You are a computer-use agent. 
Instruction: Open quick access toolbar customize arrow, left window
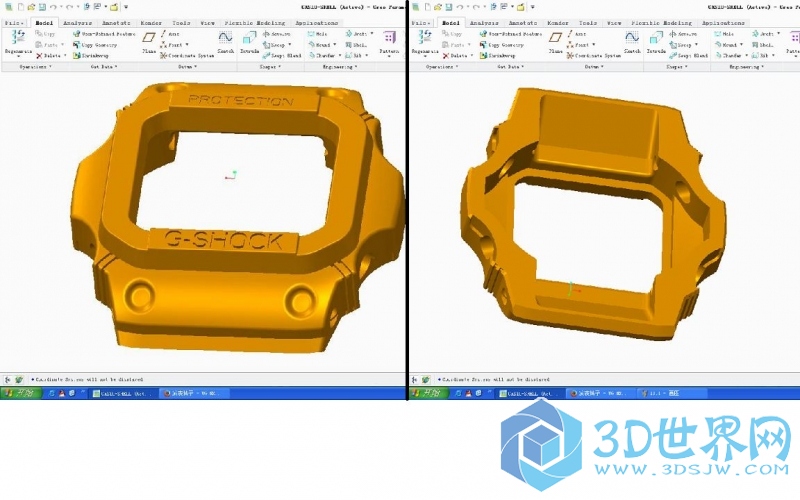point(126,7)
